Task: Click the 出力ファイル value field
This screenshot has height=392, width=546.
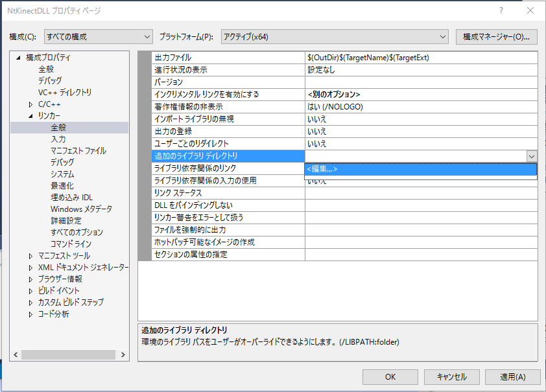Action: click(x=421, y=58)
